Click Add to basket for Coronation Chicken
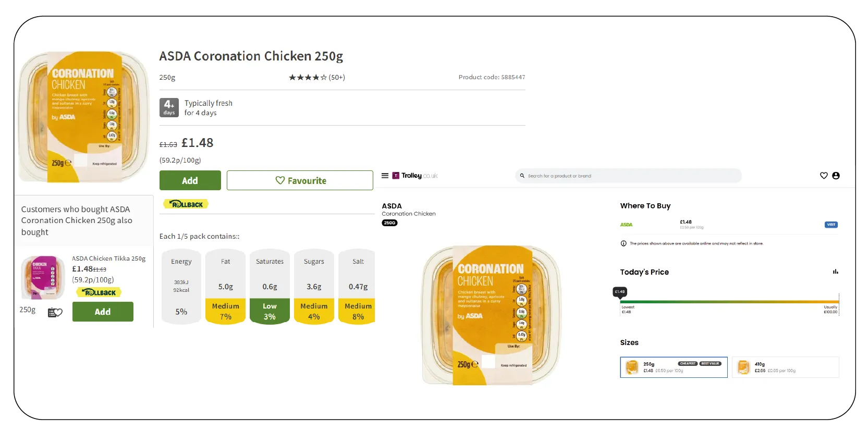Viewport: 868px width, 431px height. pos(190,180)
